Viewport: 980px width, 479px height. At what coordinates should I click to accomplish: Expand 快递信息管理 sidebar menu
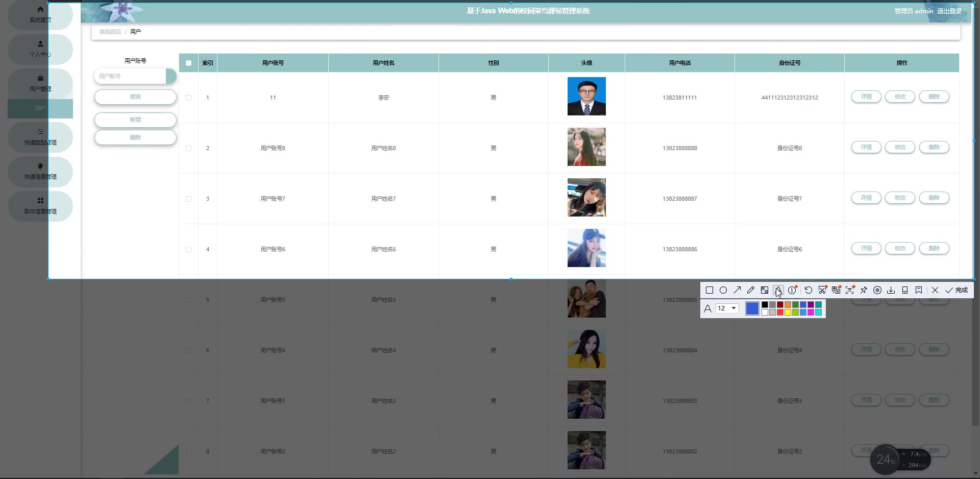point(40,172)
